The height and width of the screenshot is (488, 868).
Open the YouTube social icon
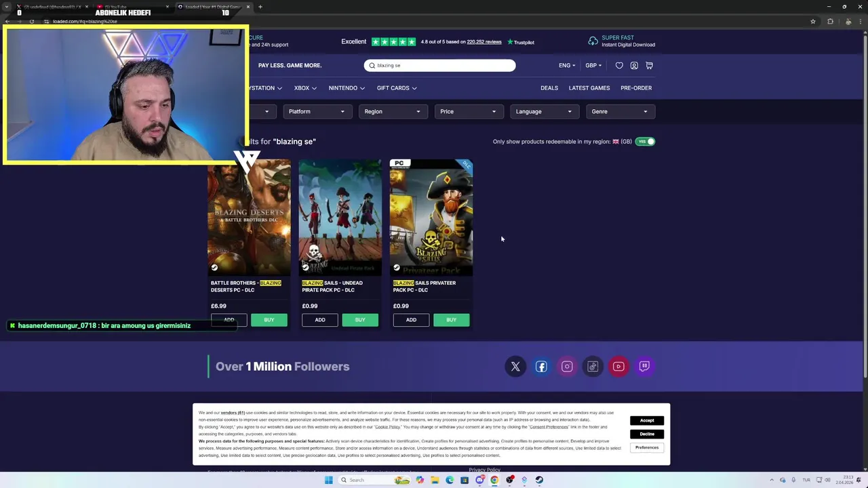click(x=618, y=367)
